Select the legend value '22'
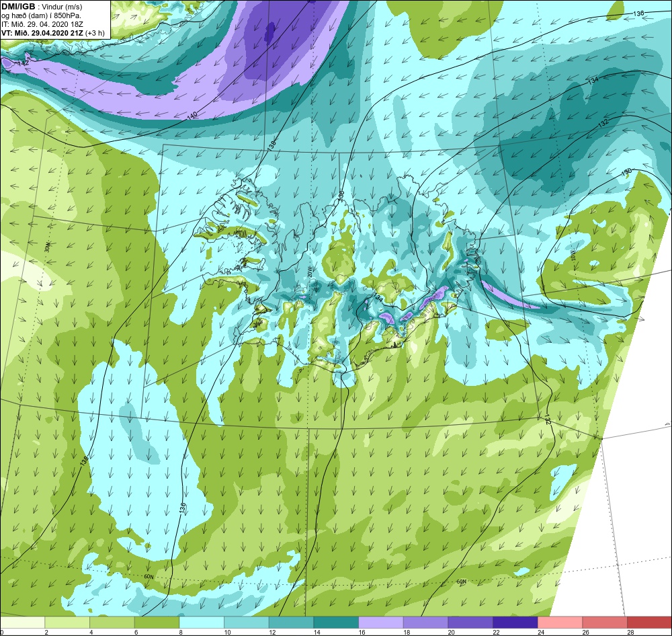This screenshot has height=636, width=672. tap(496, 632)
